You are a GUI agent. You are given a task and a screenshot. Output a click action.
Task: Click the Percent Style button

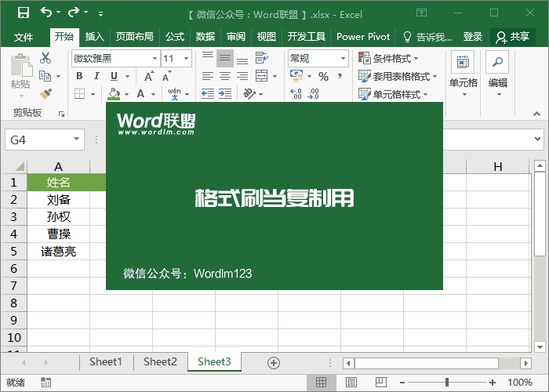(323, 76)
